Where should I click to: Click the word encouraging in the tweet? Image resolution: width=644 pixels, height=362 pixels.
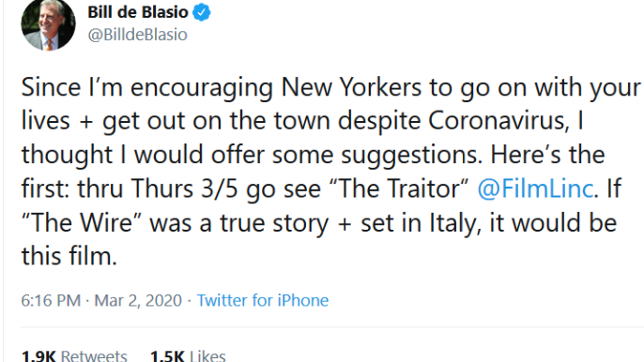(202, 89)
